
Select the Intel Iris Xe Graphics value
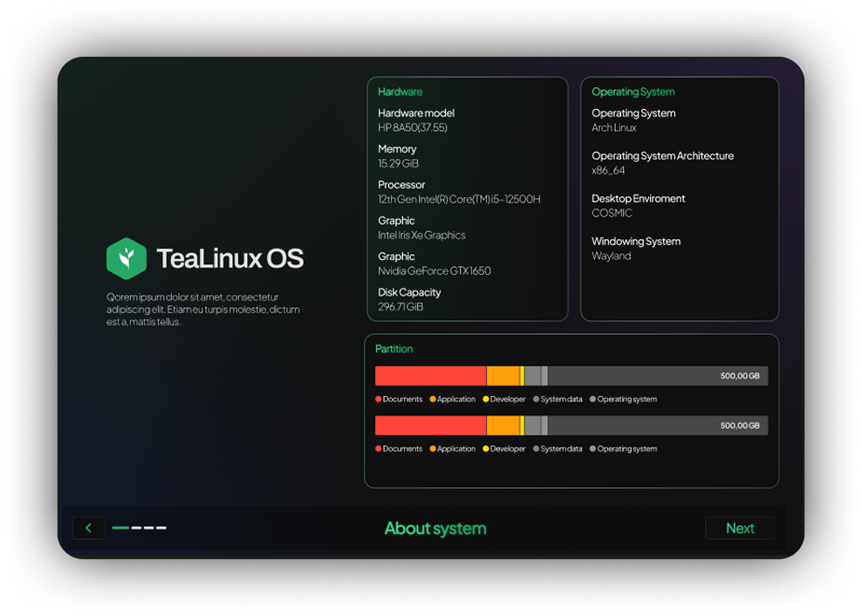pyautogui.click(x=421, y=236)
